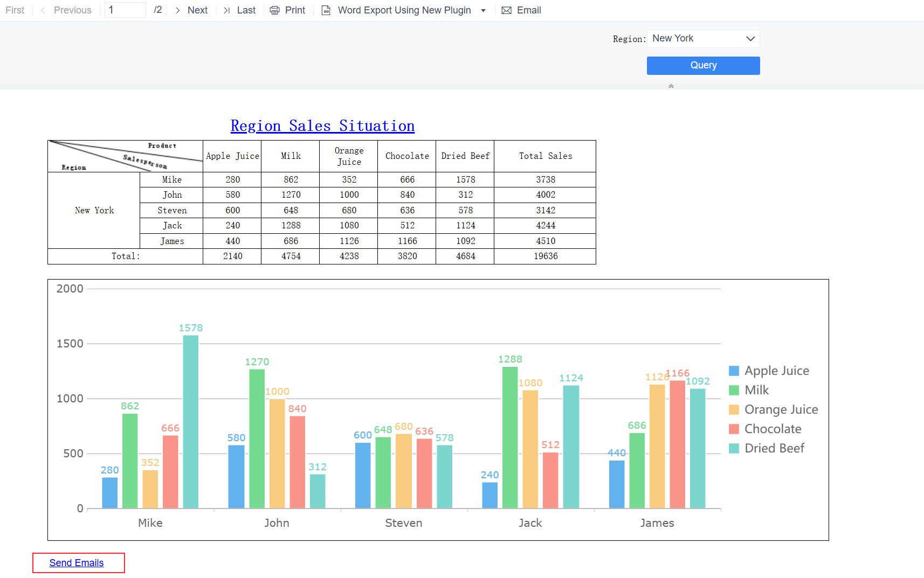Click the Print printer icon
924x578 pixels.
(274, 10)
